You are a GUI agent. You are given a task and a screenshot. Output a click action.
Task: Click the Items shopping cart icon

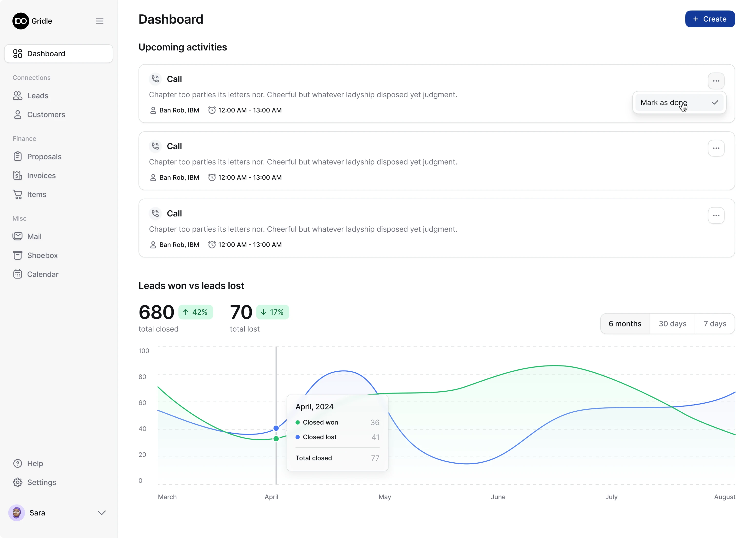coord(18,194)
